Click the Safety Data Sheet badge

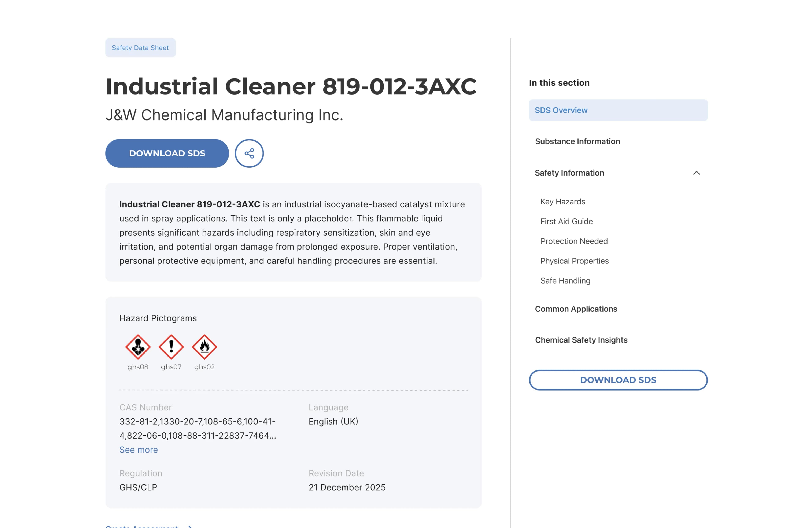pyautogui.click(x=140, y=47)
